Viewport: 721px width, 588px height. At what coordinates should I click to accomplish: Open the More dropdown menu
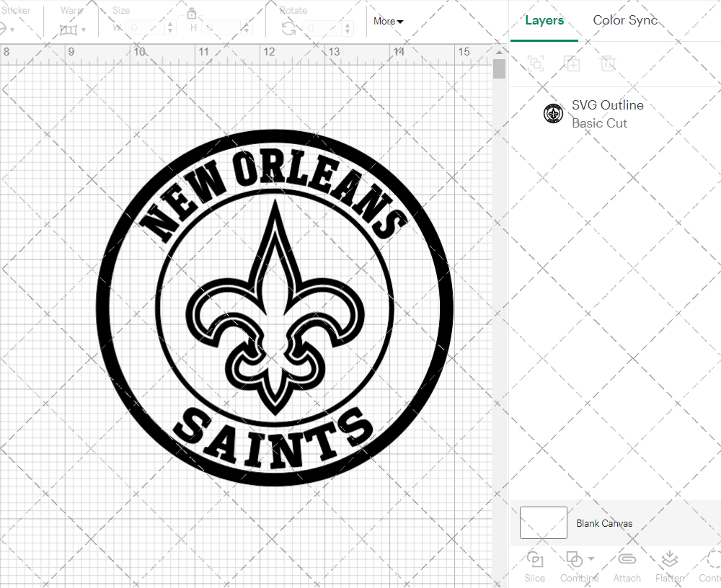[x=388, y=22]
